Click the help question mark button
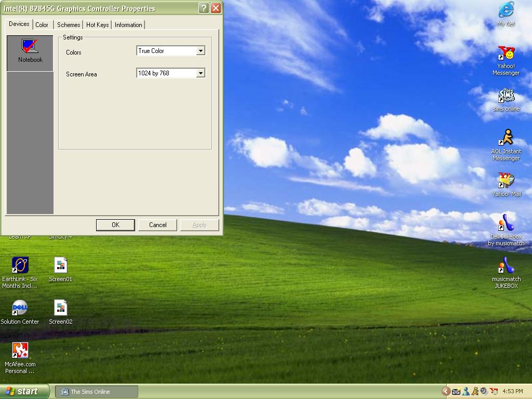 pos(204,8)
